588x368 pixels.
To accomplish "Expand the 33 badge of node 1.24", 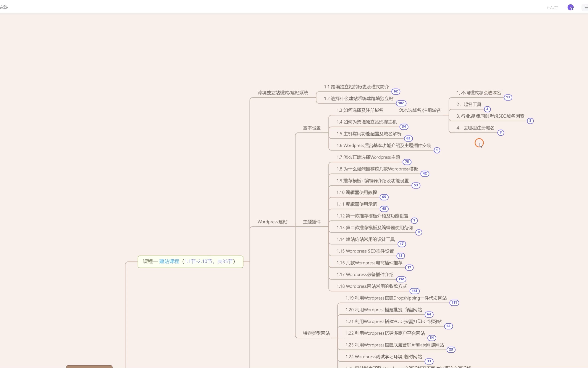I will (x=429, y=361).
